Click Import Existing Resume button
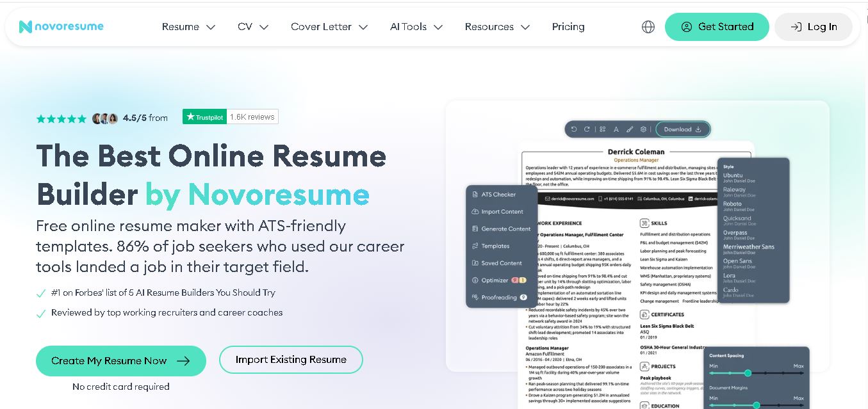This screenshot has height=409, width=868. click(x=291, y=360)
